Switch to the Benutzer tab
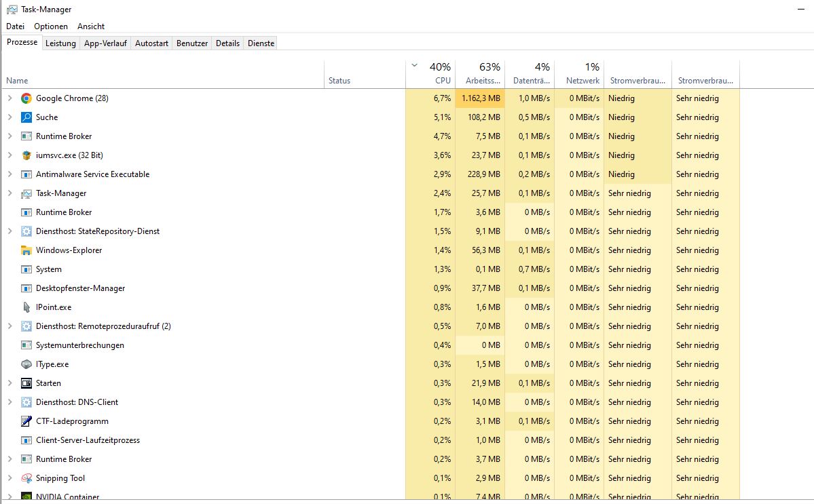Screen dimensions: 814x504 192,43
